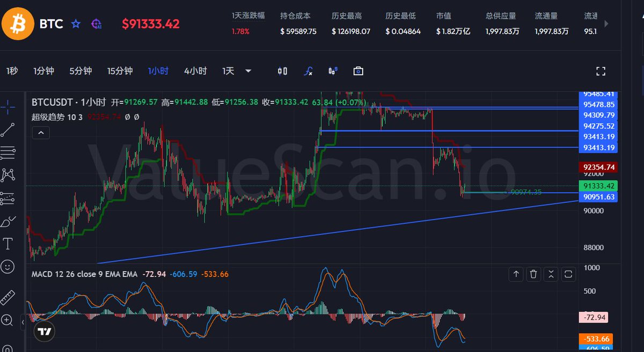
Task: Click the 92354.74 red price label
Action: tap(598, 167)
